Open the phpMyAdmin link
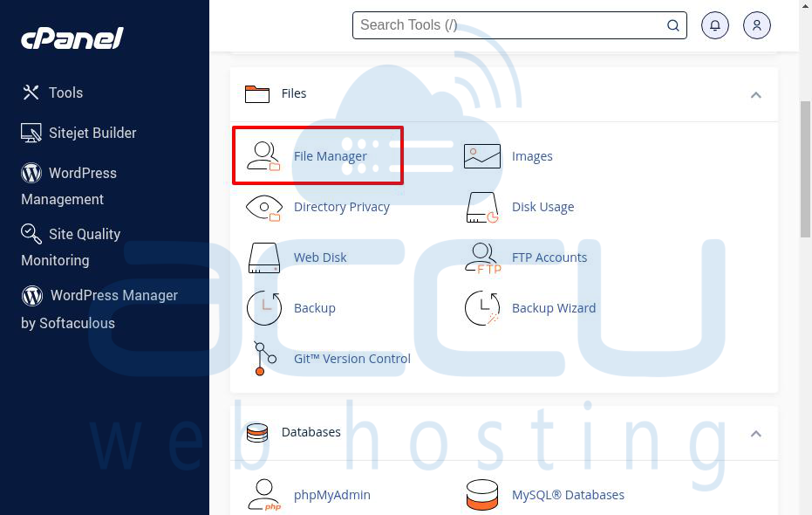The width and height of the screenshot is (812, 515). [x=332, y=495]
